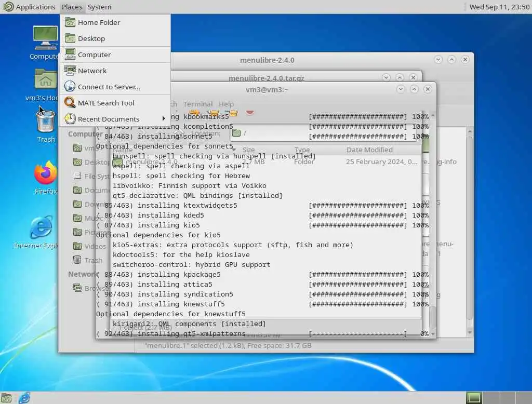Click the "Free space: 31.7 GB" status text

tap(279, 345)
